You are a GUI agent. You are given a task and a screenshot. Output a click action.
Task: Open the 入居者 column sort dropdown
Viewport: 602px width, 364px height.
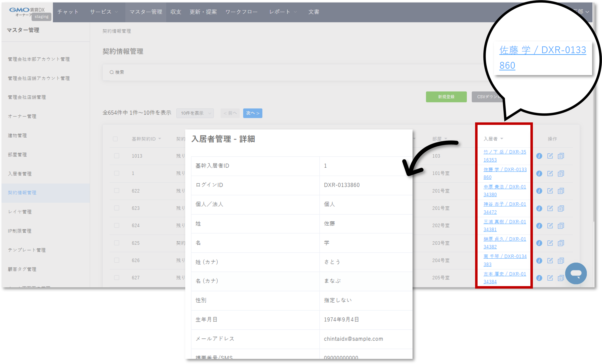pyautogui.click(x=502, y=138)
